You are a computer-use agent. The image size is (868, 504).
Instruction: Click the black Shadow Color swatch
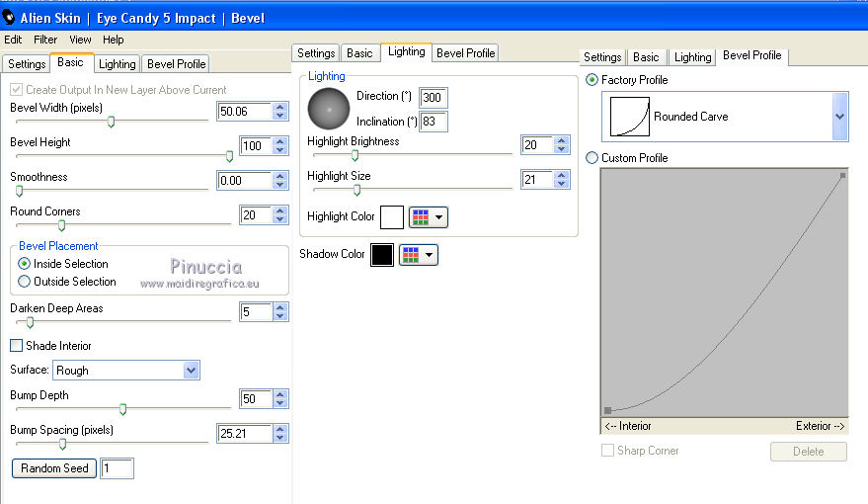click(x=382, y=255)
